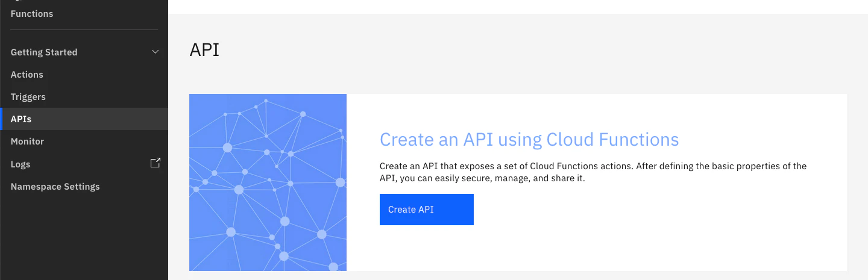Image resolution: width=868 pixels, height=280 pixels.
Task: Select APIs in the sidebar
Action: point(84,119)
